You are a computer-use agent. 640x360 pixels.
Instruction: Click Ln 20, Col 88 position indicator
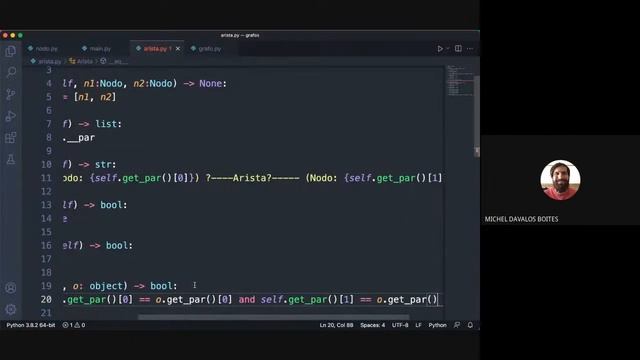click(x=336, y=325)
